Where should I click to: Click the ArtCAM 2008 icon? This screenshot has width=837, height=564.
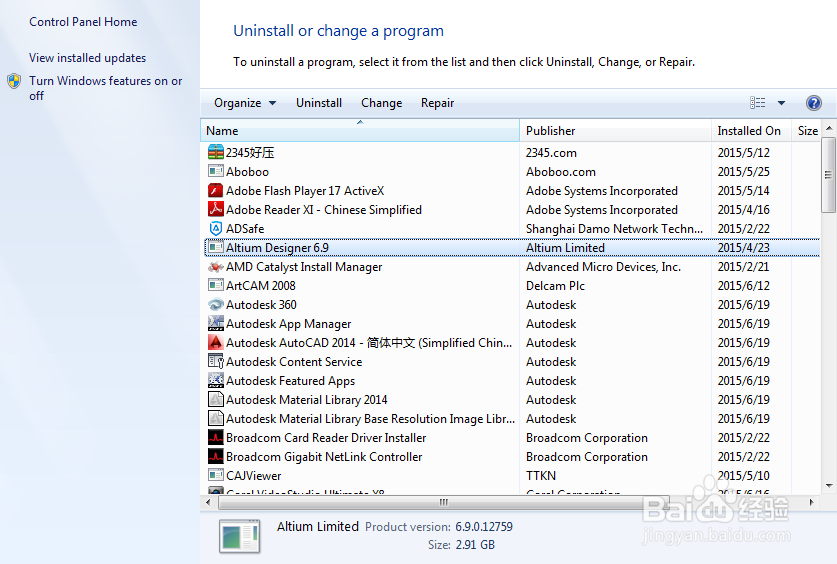[216, 285]
